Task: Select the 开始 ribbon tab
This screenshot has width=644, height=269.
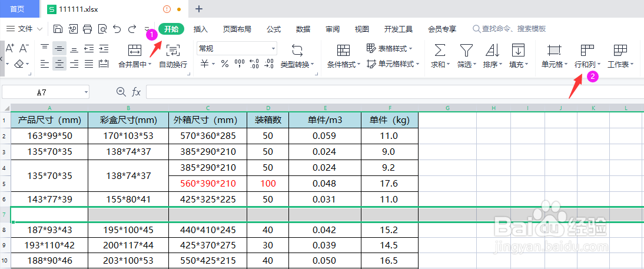Action: [x=171, y=29]
